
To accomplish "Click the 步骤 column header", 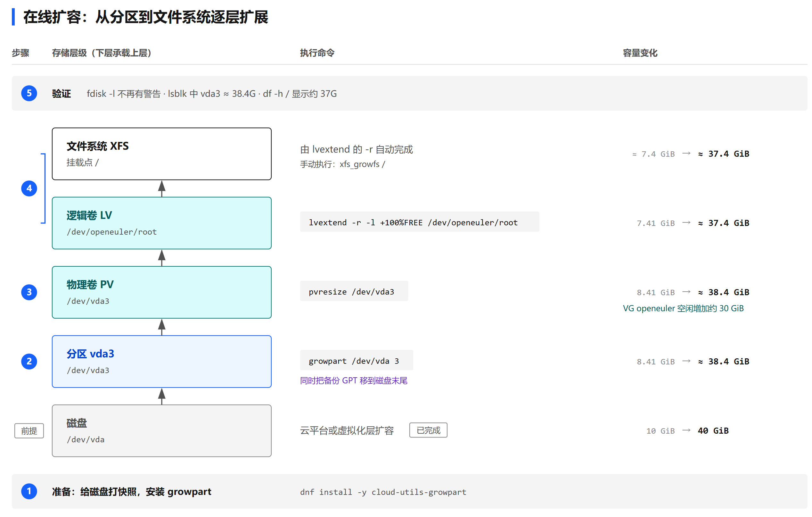I will pos(21,53).
